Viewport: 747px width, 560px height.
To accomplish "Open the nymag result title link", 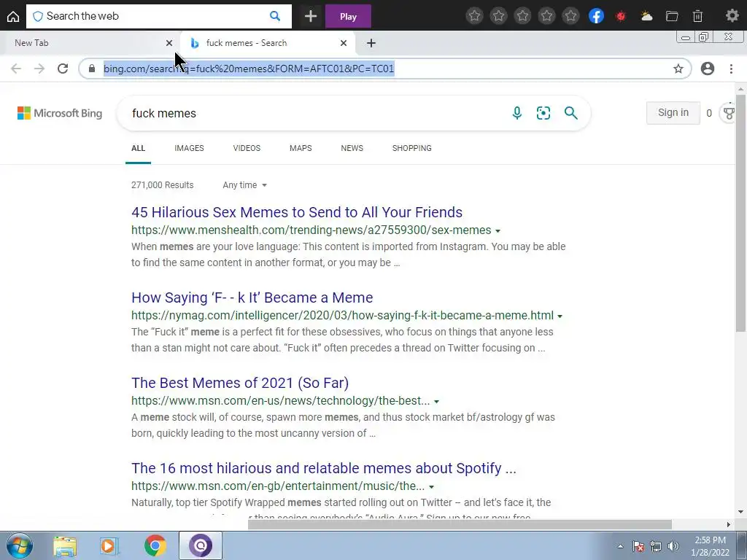I will pos(252,297).
